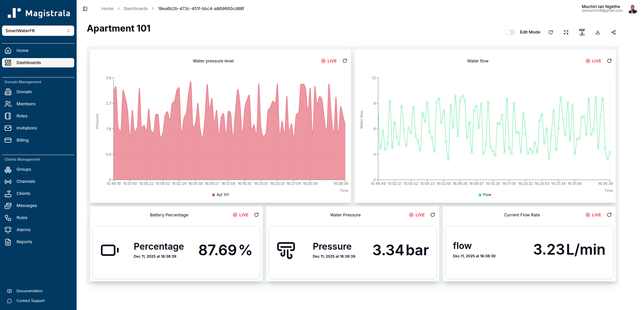Screen dimensions: 644x310
Task: Navigate to Dashboards via the breadcrumb
Action: click(136, 8)
